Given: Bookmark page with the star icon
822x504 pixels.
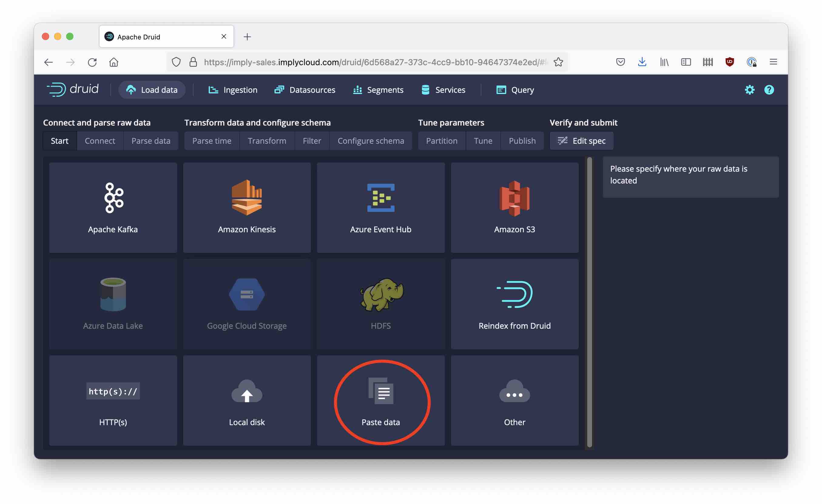Looking at the screenshot, I should [x=558, y=62].
